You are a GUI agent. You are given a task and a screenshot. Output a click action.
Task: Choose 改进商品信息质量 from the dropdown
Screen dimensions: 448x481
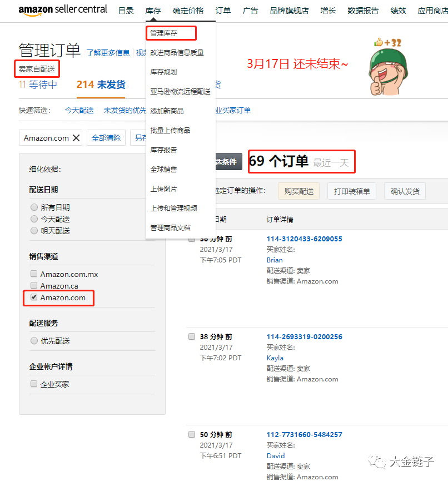177,53
